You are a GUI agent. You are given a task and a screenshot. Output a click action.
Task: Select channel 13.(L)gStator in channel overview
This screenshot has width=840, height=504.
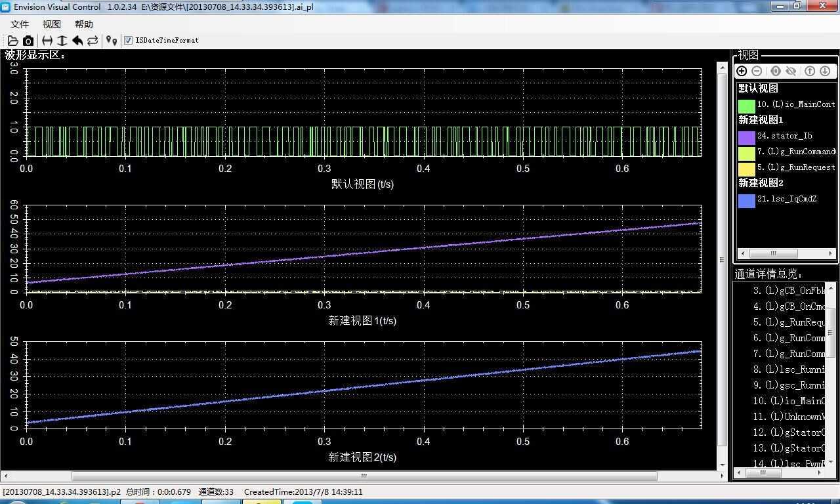pyautogui.click(x=789, y=448)
